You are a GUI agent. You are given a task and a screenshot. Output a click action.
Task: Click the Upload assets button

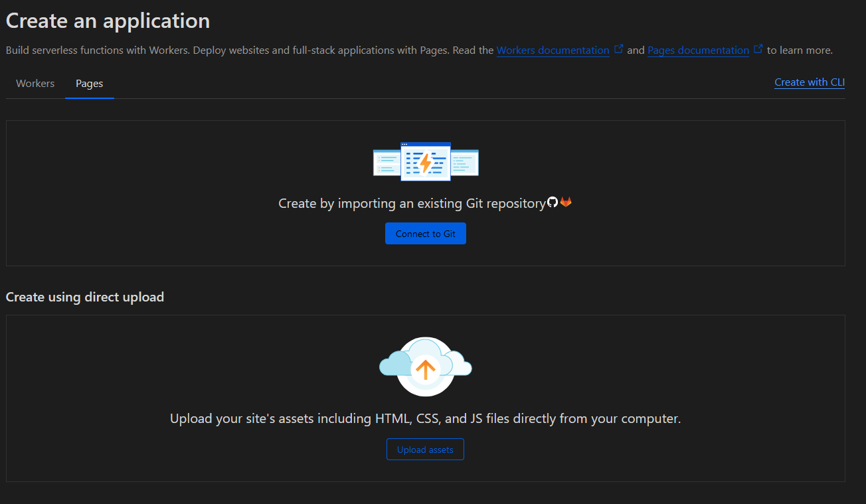click(x=425, y=449)
